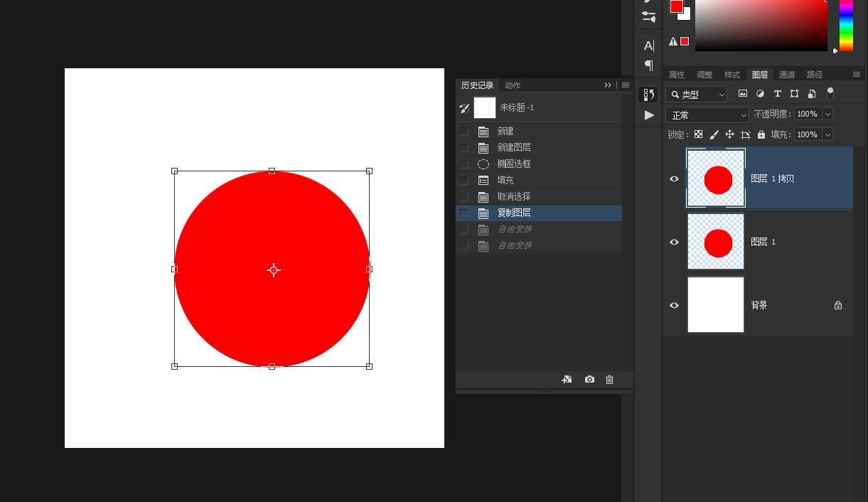
Task: Filter layers by adjustment layer icon
Action: (760, 94)
